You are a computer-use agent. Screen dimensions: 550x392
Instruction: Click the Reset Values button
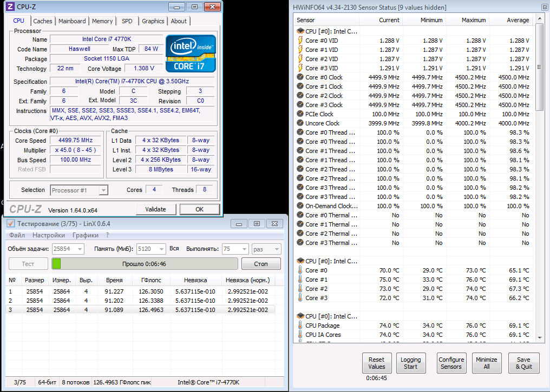(x=376, y=363)
